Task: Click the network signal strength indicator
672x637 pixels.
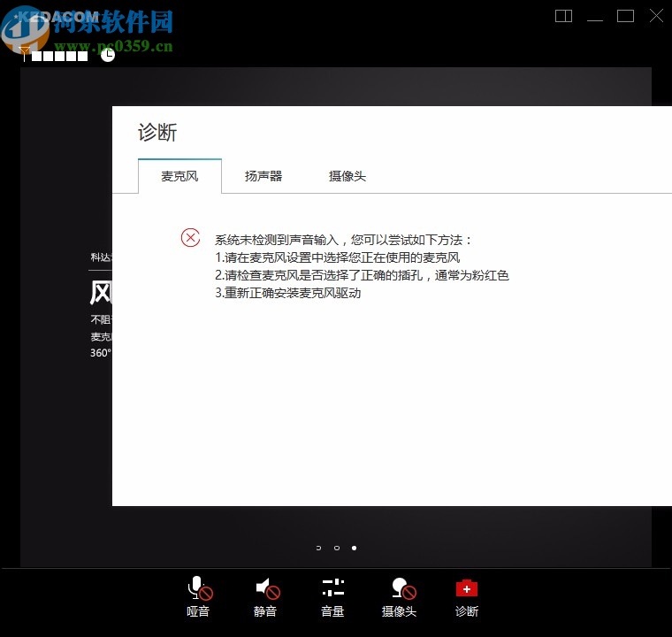Action: [55, 55]
